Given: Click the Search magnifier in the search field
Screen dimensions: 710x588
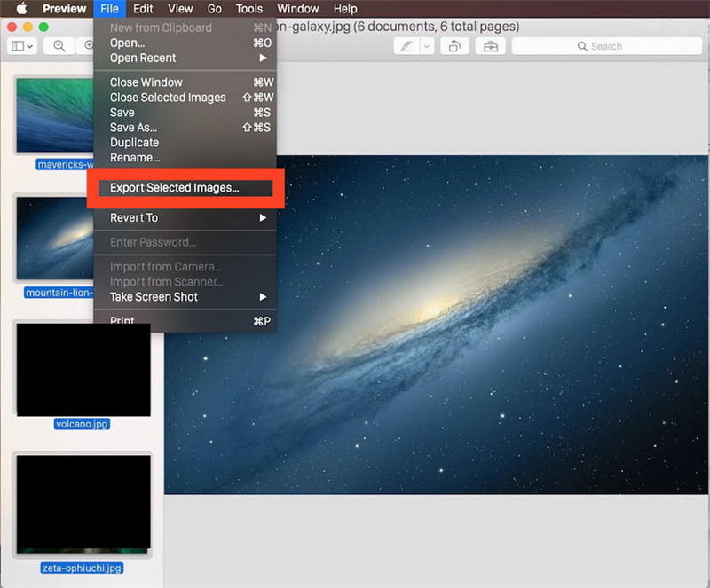Looking at the screenshot, I should 582,45.
